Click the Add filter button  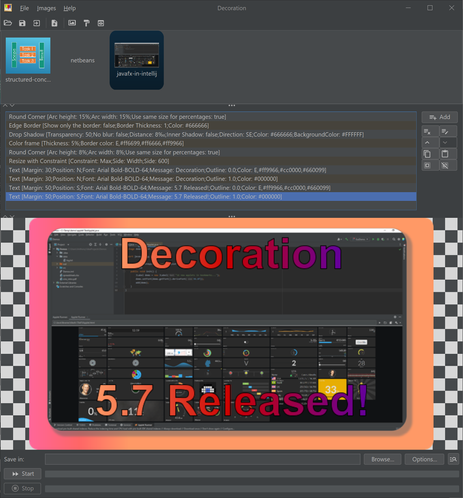click(x=439, y=117)
